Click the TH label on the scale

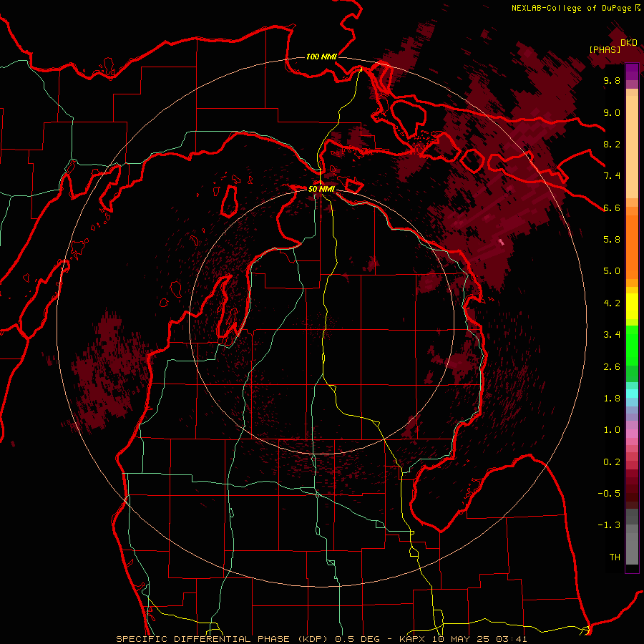pos(615,557)
